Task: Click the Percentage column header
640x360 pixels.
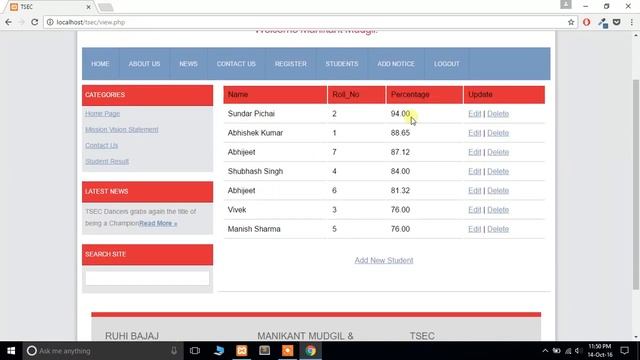Action: pos(424,95)
